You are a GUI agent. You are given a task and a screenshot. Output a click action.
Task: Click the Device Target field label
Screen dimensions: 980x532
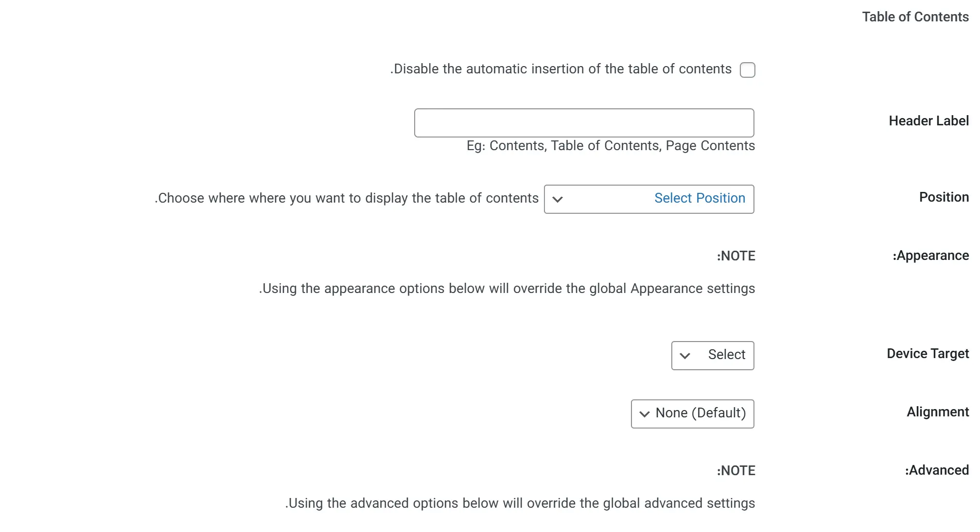927,354
